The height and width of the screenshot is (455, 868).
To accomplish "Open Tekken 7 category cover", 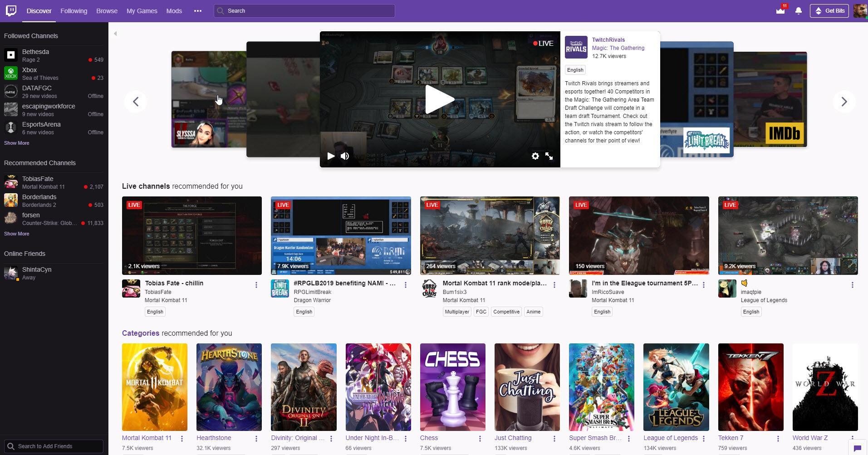I will (750, 387).
